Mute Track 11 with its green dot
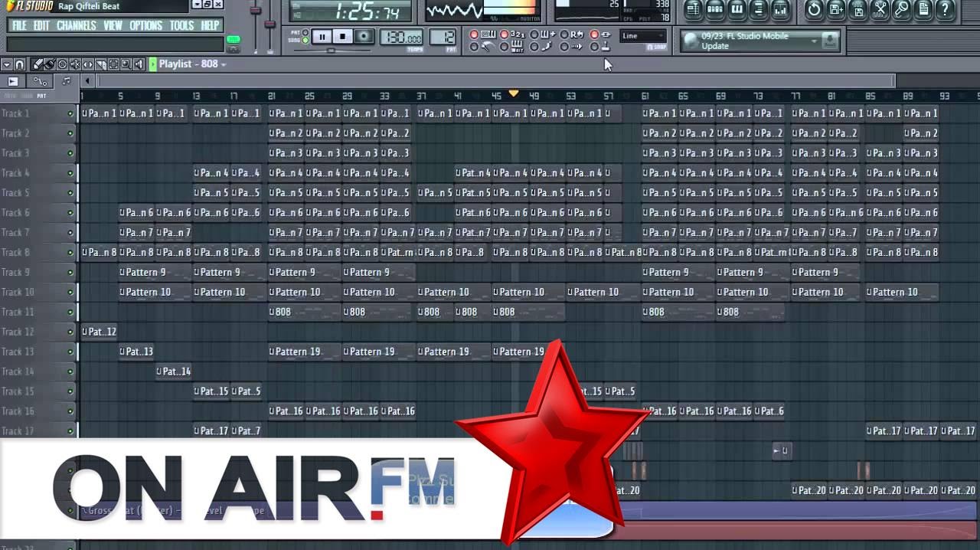The image size is (980, 550). tap(70, 312)
